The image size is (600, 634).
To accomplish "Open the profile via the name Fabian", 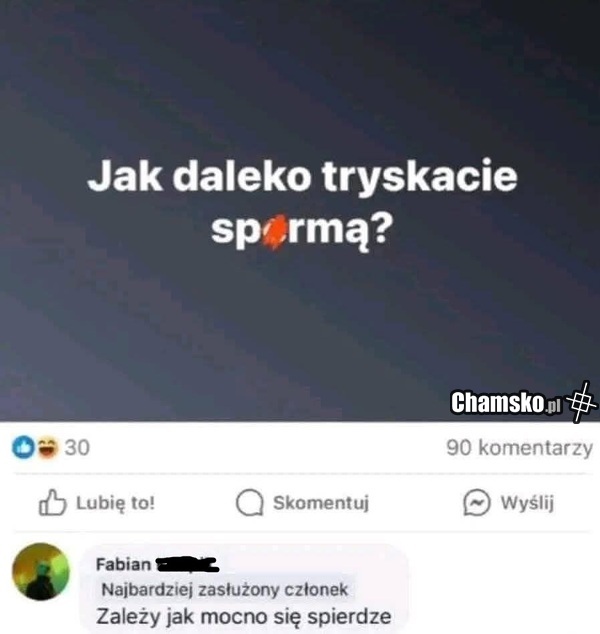I will click(123, 564).
